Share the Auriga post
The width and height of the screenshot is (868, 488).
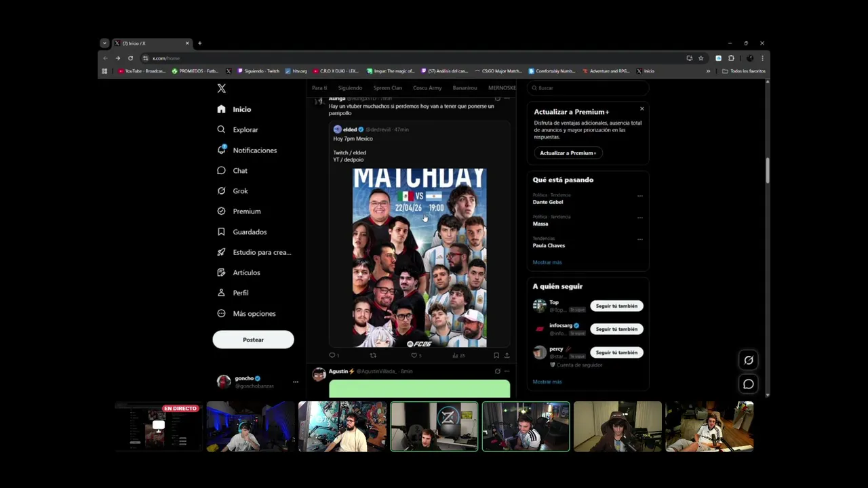point(507,355)
